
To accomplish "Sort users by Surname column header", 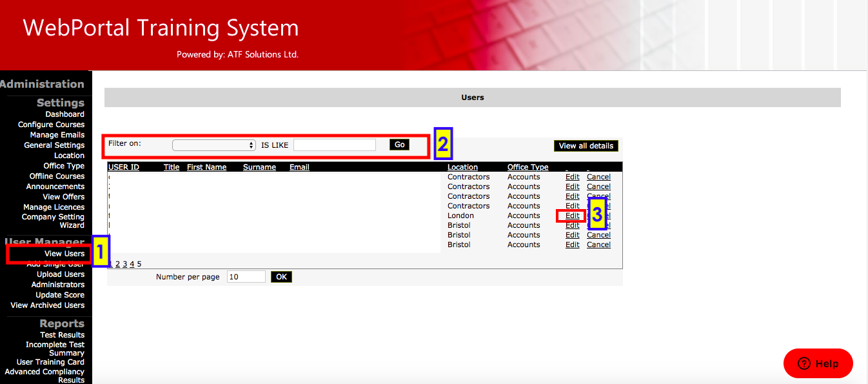I will coord(259,167).
